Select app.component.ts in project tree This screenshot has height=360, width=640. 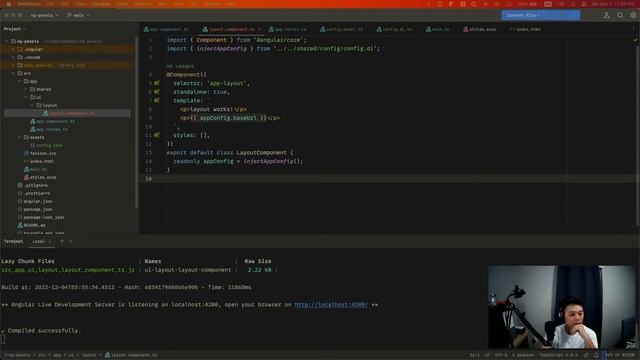(53, 121)
